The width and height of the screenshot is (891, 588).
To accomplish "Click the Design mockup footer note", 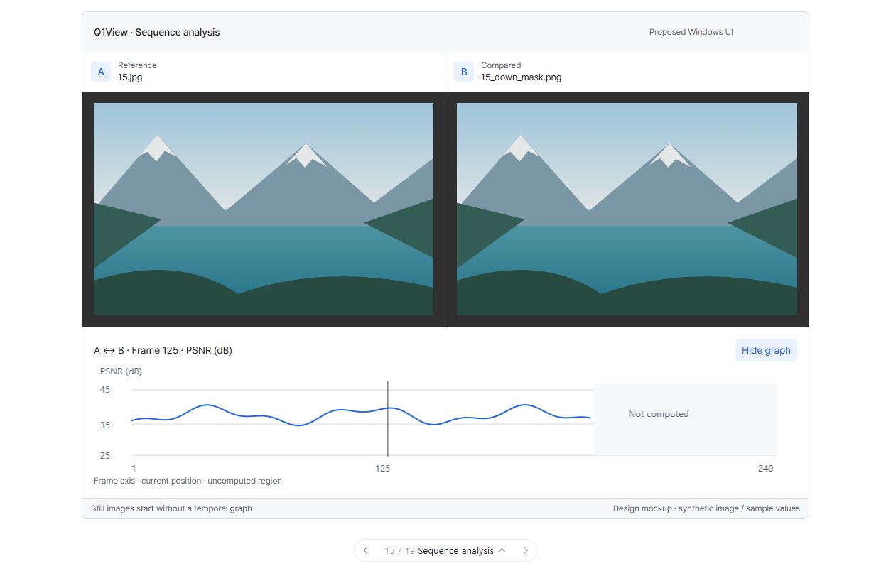I will pyautogui.click(x=706, y=508).
